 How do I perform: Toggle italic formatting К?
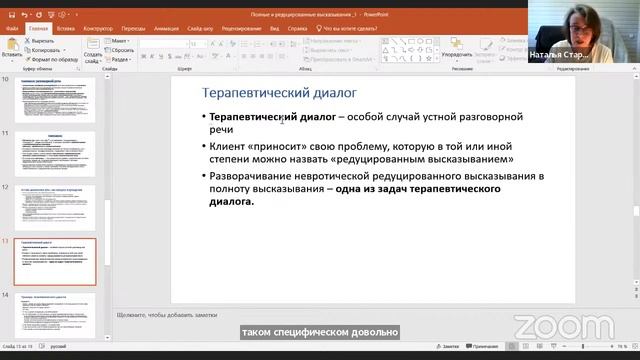tap(152, 56)
